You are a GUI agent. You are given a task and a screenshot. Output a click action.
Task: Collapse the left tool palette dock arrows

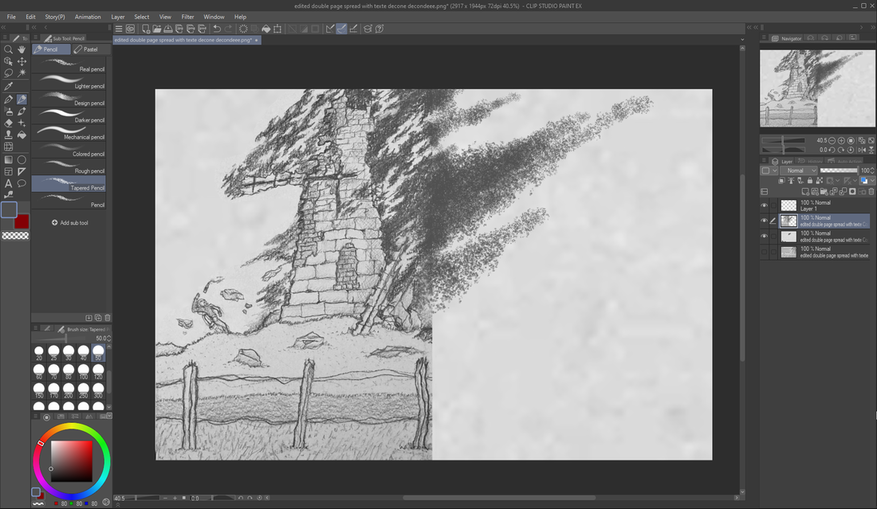click(x=3, y=27)
